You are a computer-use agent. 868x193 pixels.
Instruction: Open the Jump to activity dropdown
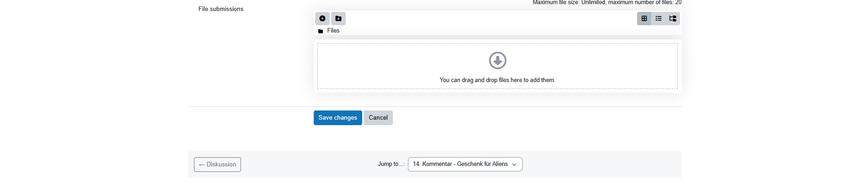(465, 164)
